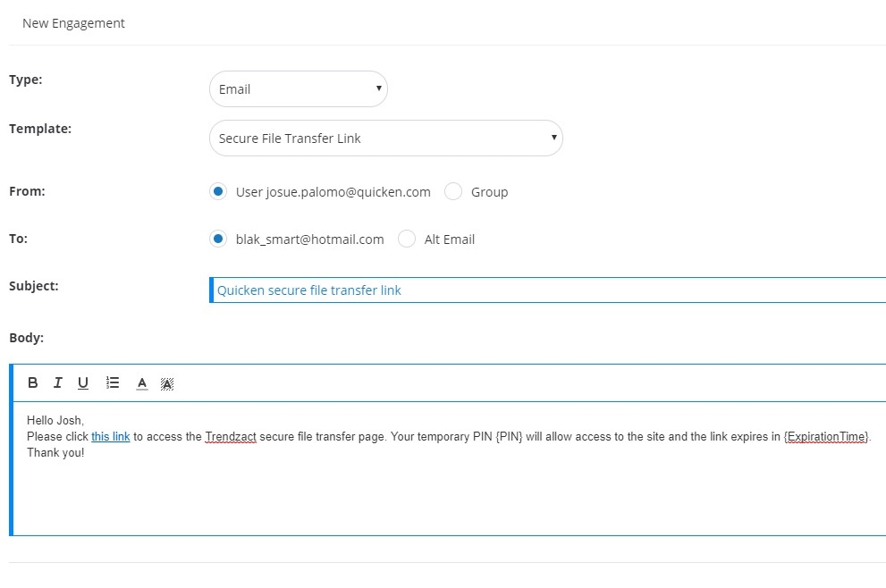Expand the Template dropdown list
Screen dimensions: 886x588
[385, 139]
